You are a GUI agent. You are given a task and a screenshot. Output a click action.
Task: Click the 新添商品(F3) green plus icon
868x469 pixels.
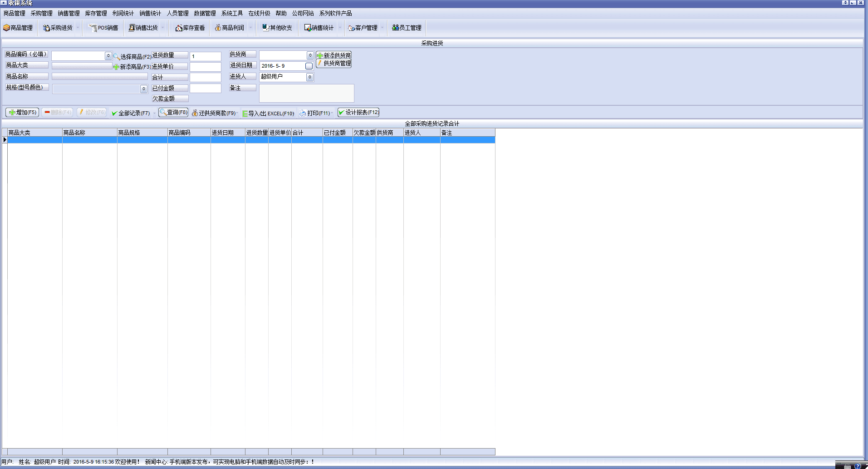click(x=116, y=67)
